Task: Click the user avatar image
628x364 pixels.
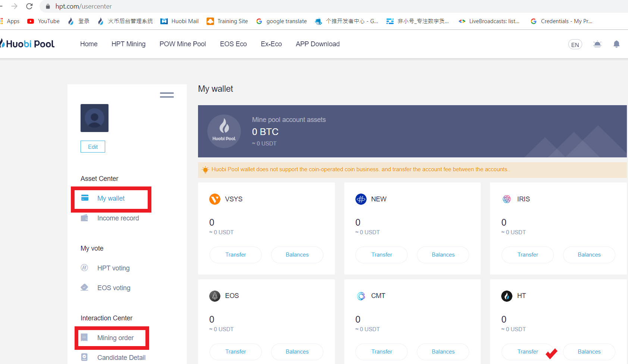Action: point(94,118)
